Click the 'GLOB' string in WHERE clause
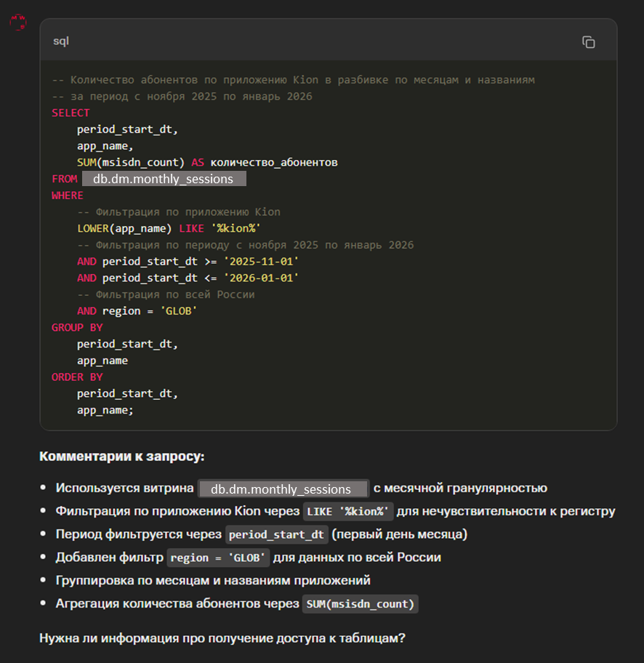Screen dimensions: 644x663 tap(178, 311)
